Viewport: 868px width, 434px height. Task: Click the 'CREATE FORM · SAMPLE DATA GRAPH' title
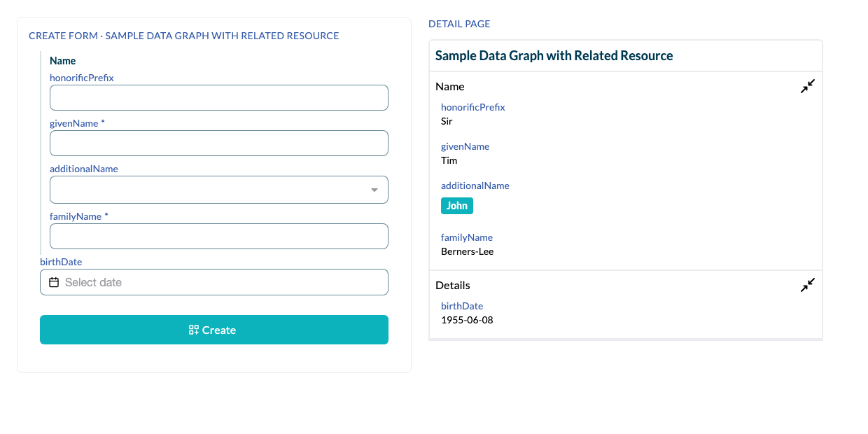(x=183, y=36)
